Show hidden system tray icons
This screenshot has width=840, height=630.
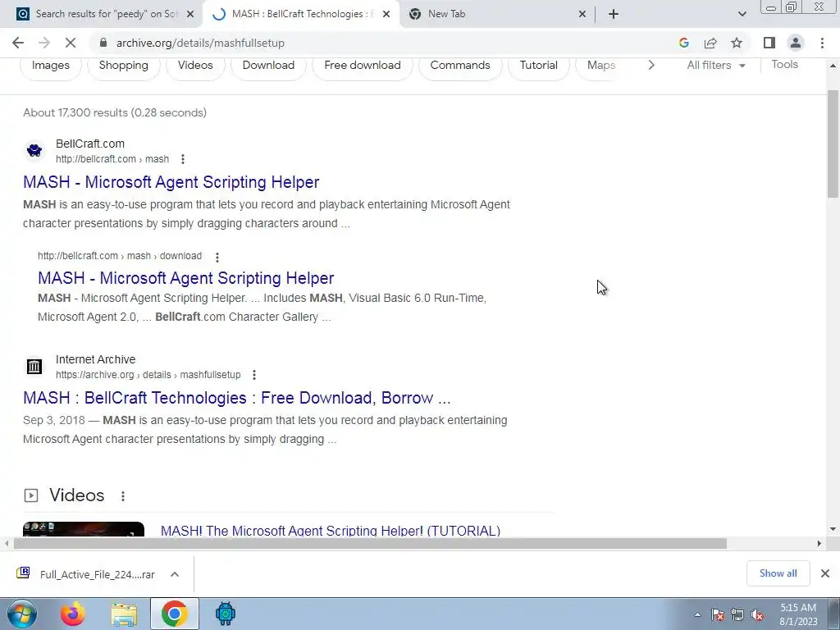click(x=697, y=615)
